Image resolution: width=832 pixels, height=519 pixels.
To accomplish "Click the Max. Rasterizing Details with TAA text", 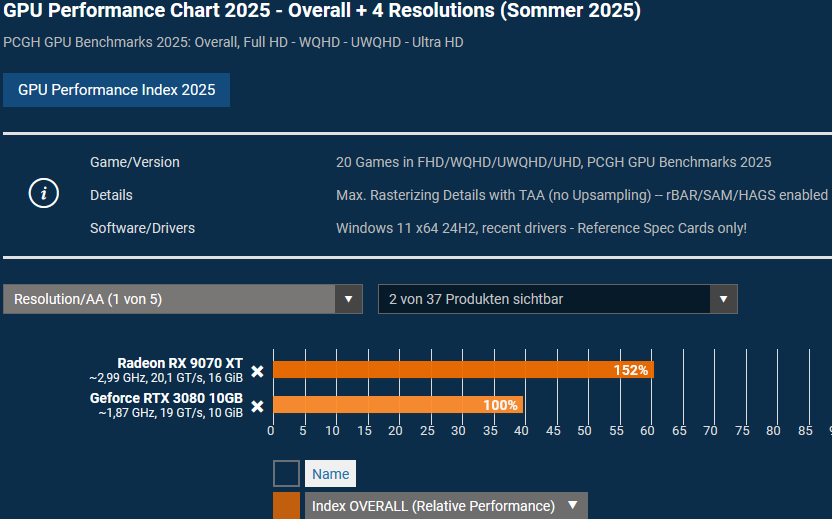I will 582,195.
